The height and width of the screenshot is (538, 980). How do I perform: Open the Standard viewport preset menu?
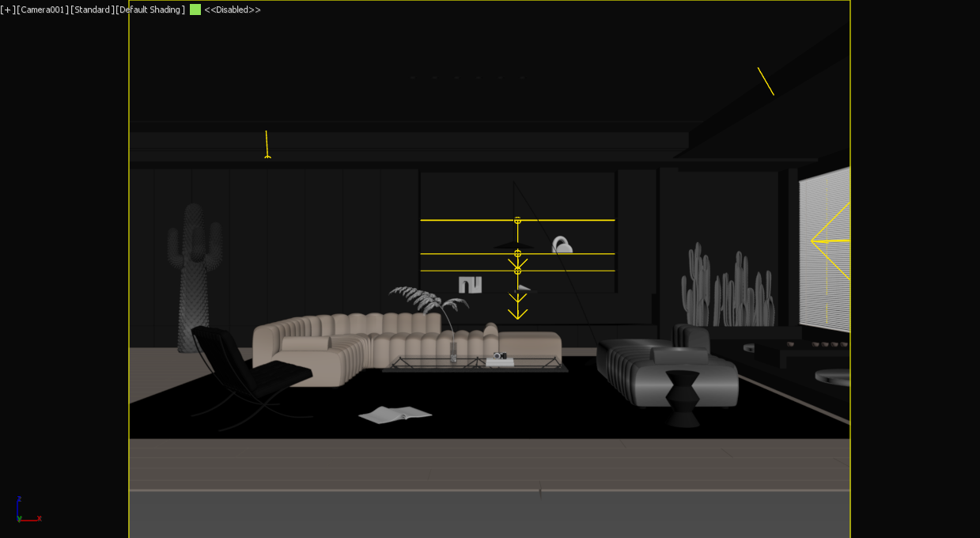tap(92, 10)
